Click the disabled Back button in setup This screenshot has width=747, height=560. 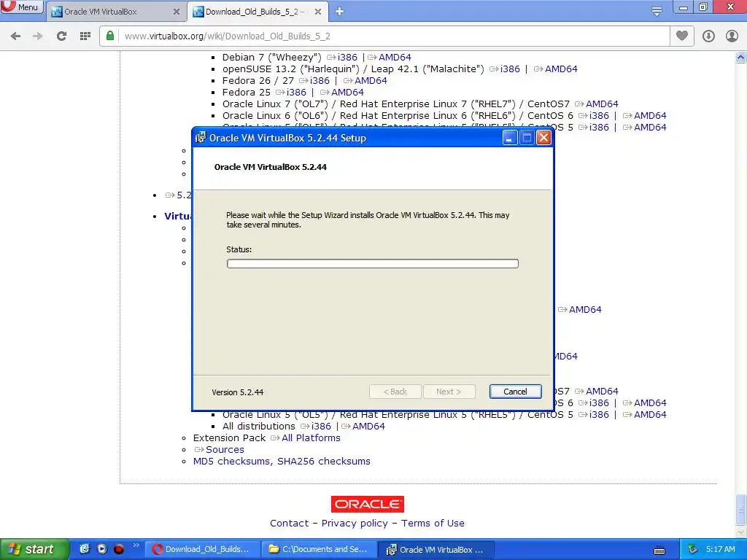click(x=395, y=392)
